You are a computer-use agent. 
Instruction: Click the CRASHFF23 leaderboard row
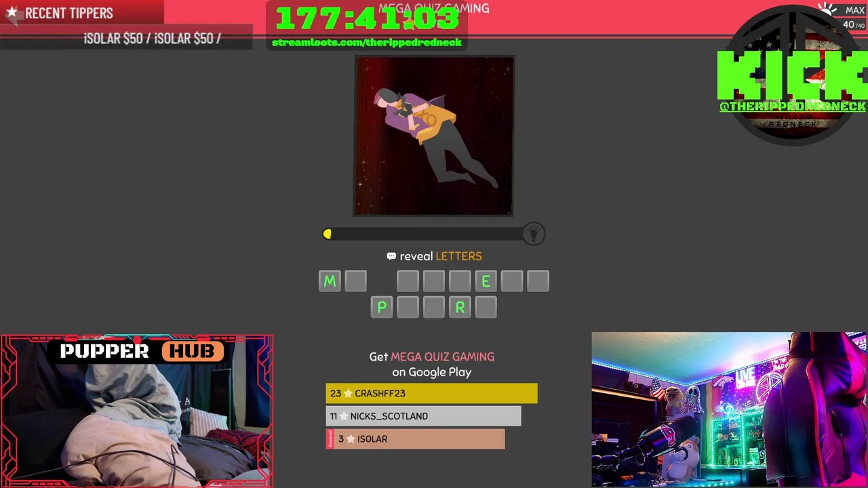431,393
